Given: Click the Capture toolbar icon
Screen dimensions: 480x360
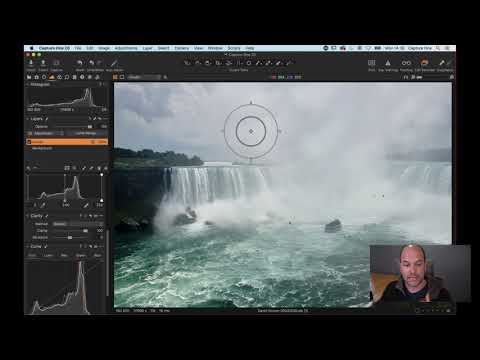Looking at the screenshot, I should tap(56, 63).
